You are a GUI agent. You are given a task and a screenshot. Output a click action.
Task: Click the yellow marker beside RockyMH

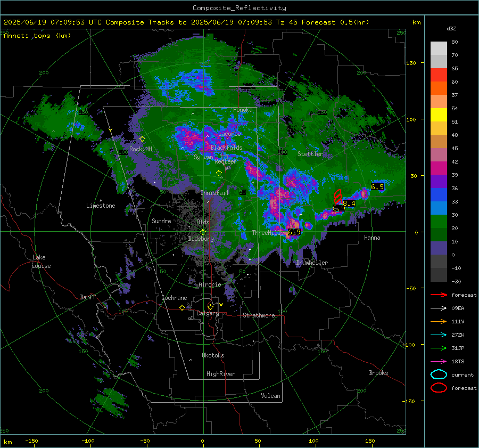pos(142,139)
